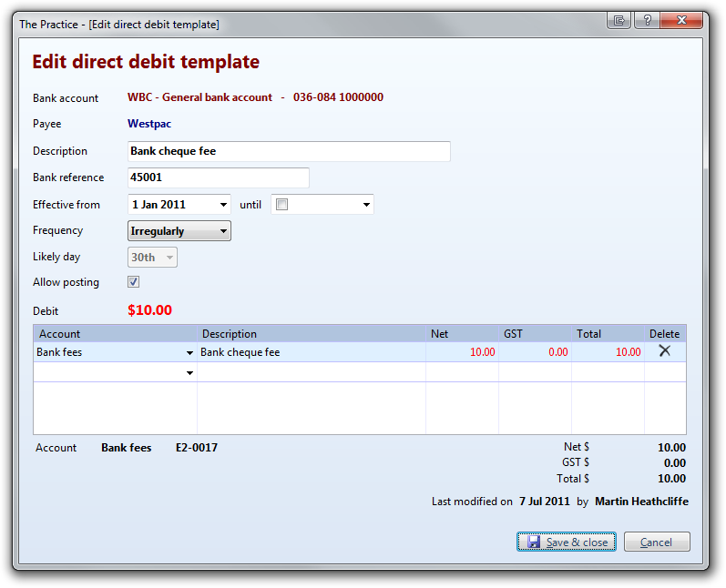Click the Martin Heathcliffe name text
Screen dimensions: 726x588
[641, 502]
